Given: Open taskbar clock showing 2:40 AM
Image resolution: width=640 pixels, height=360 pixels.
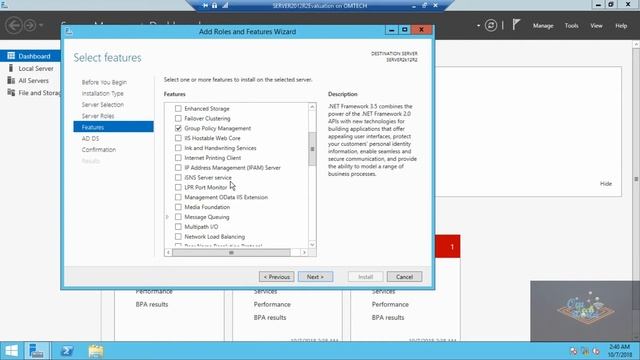Looking at the screenshot, I should [x=619, y=351].
